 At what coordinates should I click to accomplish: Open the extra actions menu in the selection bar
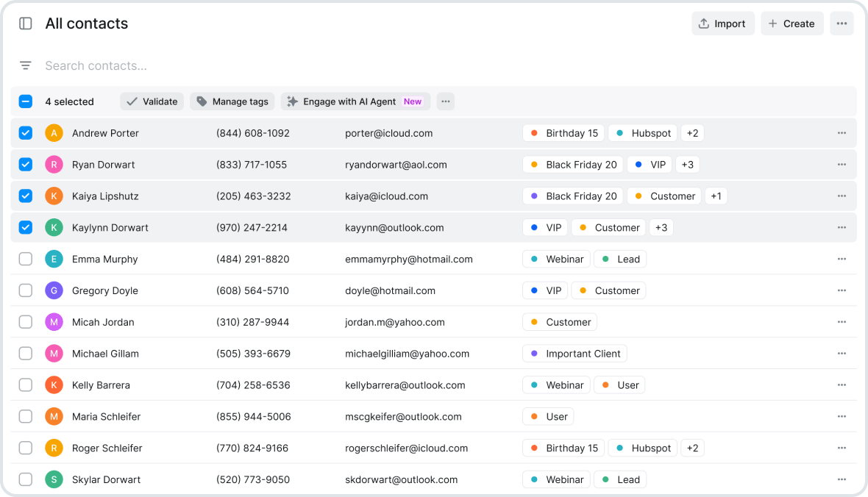[x=446, y=101]
